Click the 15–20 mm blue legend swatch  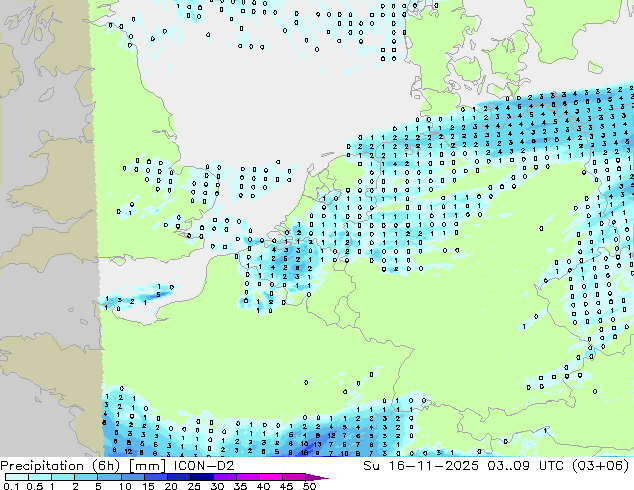point(156,477)
